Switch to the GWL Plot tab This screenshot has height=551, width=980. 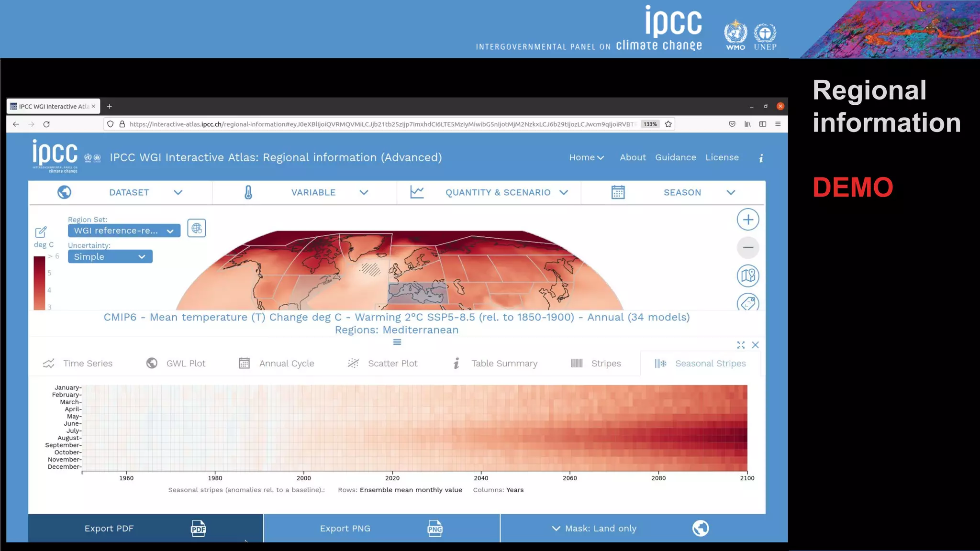click(x=176, y=364)
